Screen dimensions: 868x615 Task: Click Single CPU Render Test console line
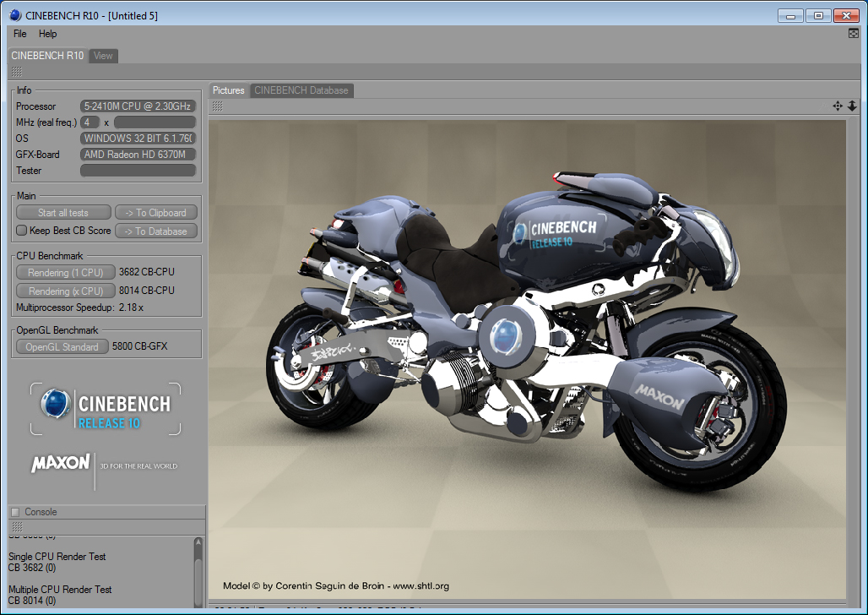click(57, 556)
